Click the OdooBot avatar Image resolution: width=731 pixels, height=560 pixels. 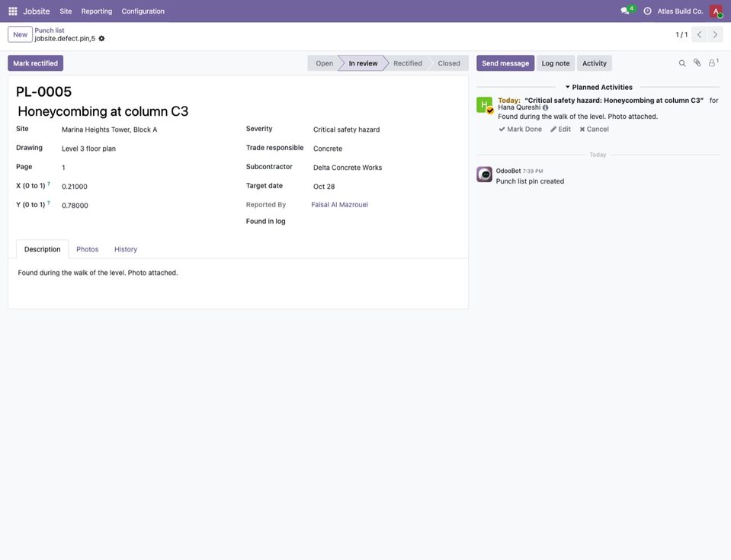[x=484, y=174]
